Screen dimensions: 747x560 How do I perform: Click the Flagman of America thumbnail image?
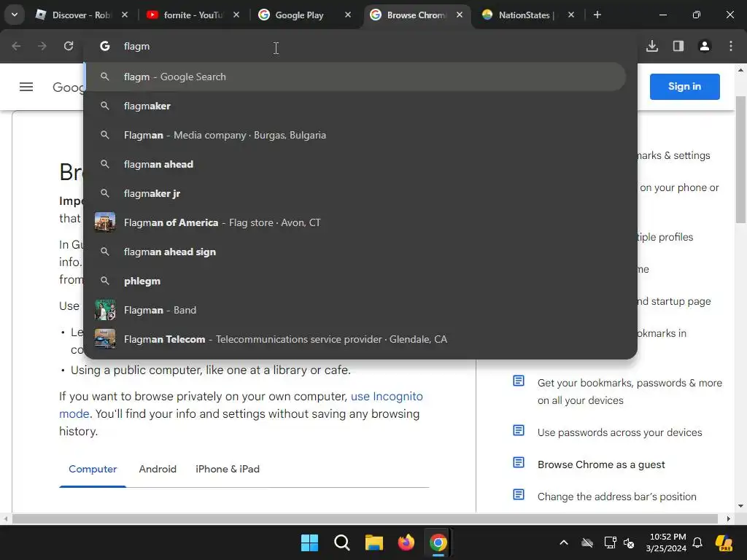[105, 222]
